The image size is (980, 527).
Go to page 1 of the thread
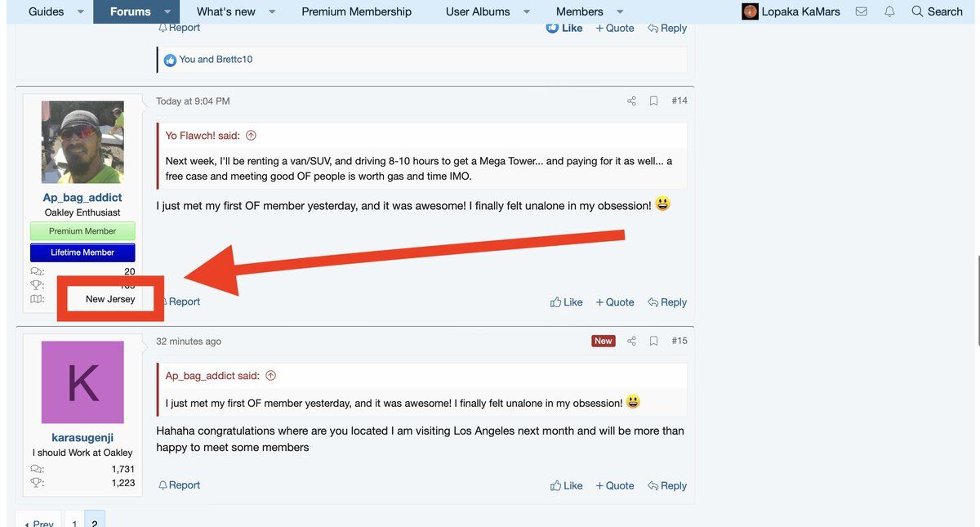pos(74,522)
